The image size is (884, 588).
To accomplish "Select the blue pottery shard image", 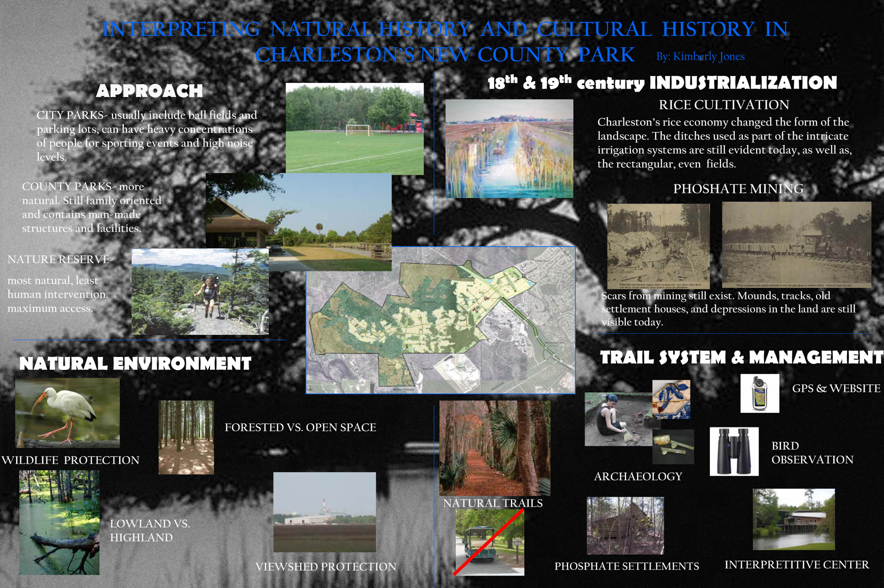I will (x=671, y=400).
